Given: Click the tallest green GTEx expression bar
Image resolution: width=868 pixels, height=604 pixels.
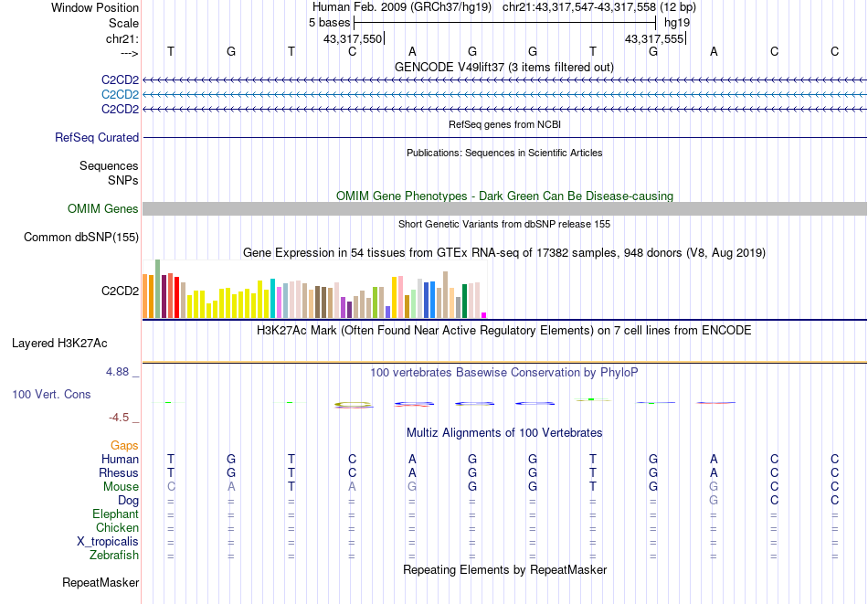Looking at the screenshot, I should [x=157, y=289].
